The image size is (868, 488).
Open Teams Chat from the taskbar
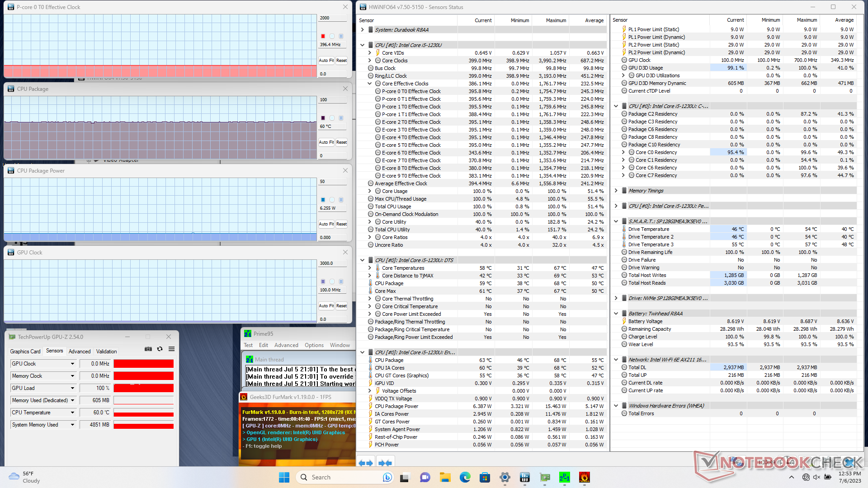[425, 477]
